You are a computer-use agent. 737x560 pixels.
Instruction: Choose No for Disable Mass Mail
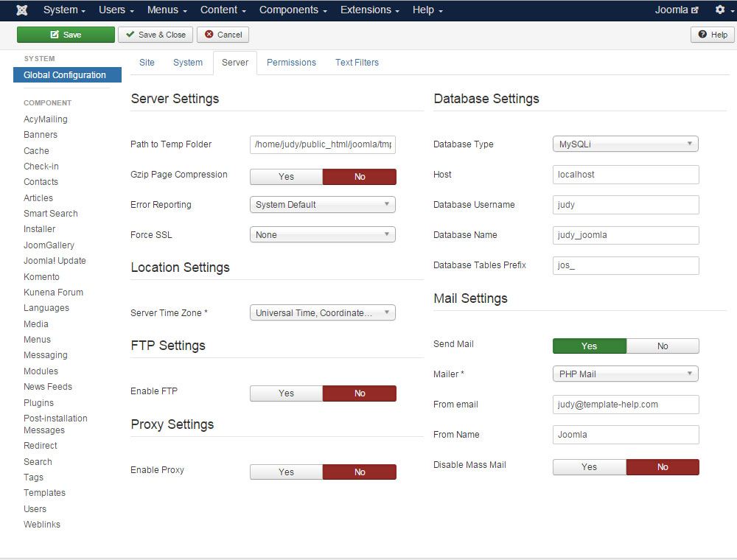point(663,467)
